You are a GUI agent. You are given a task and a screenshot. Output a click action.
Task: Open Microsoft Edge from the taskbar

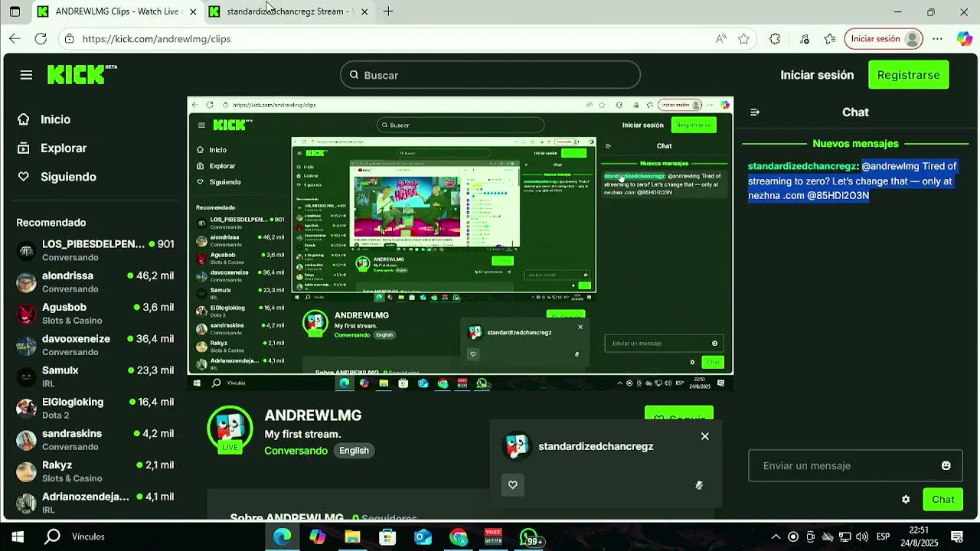click(x=283, y=536)
